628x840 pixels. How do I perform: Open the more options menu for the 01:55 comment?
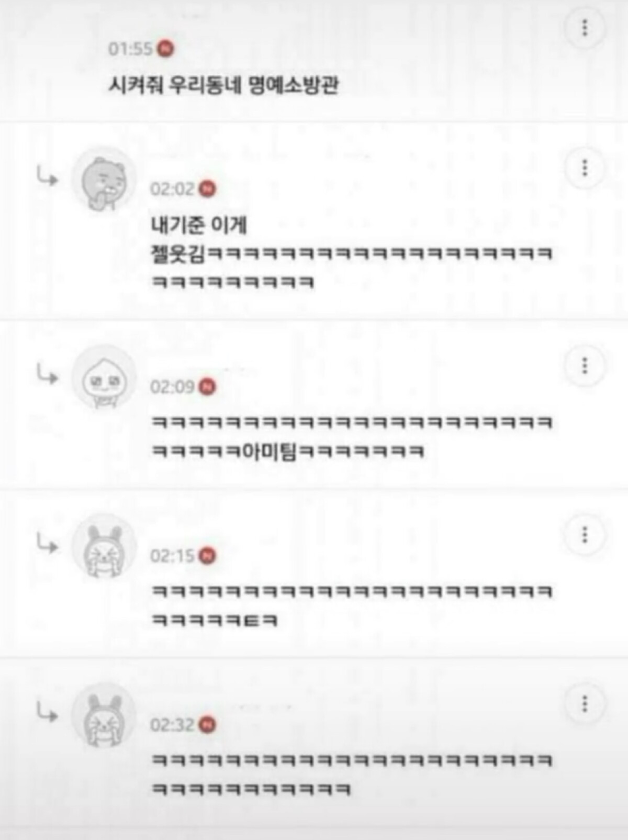click(x=585, y=27)
